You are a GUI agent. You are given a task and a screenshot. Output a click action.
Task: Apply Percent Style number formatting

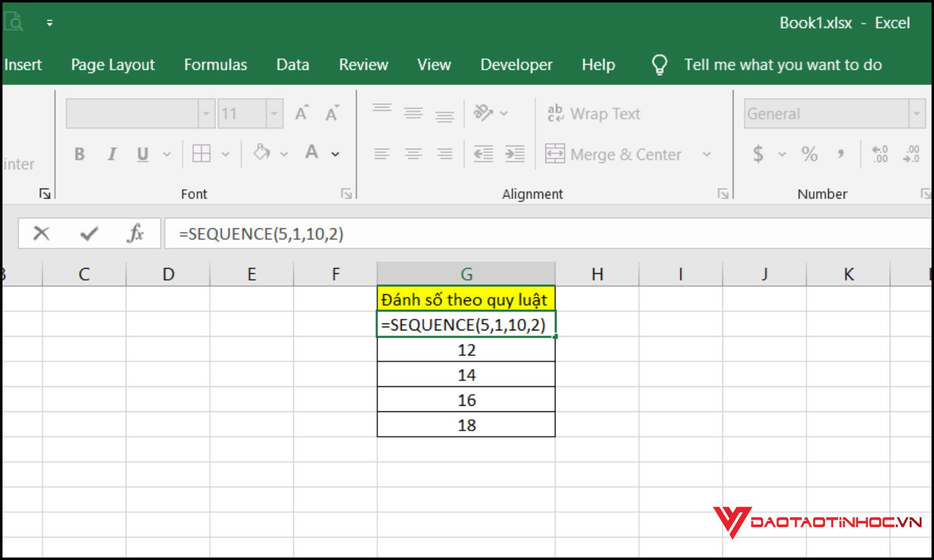[x=809, y=154]
